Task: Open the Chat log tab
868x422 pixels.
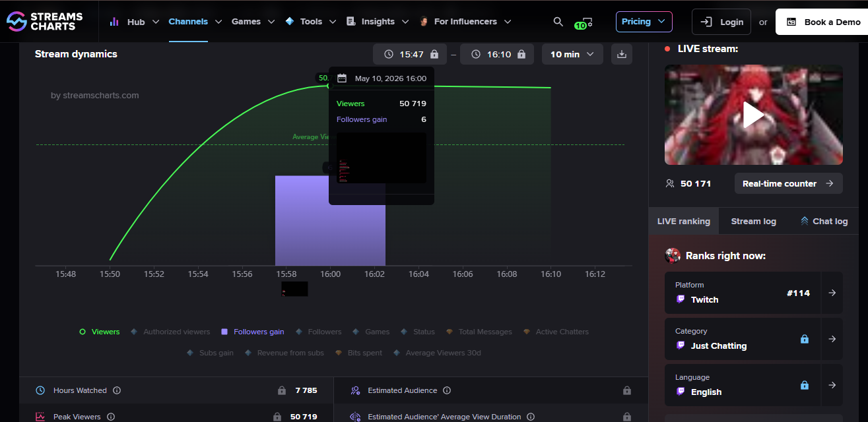Action: coord(824,221)
